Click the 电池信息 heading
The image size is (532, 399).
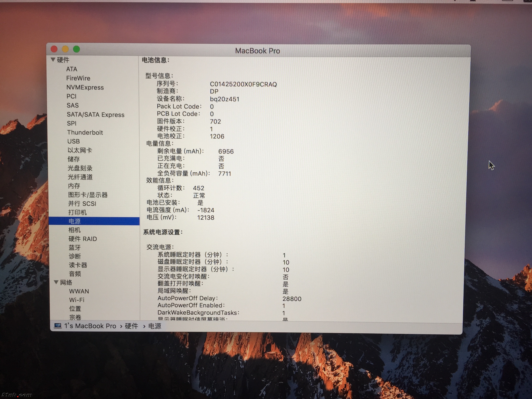tap(156, 60)
